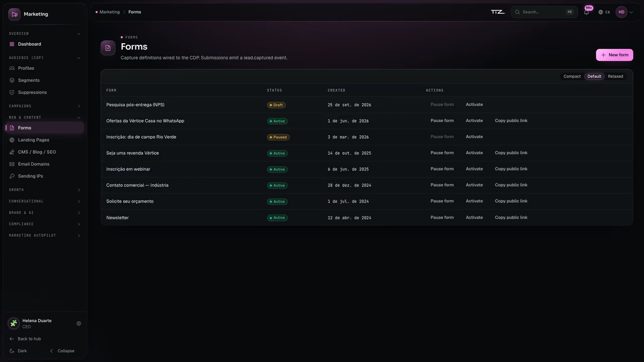Select Relaxed table density
Viewport: 644px width, 362px height.
615,76
